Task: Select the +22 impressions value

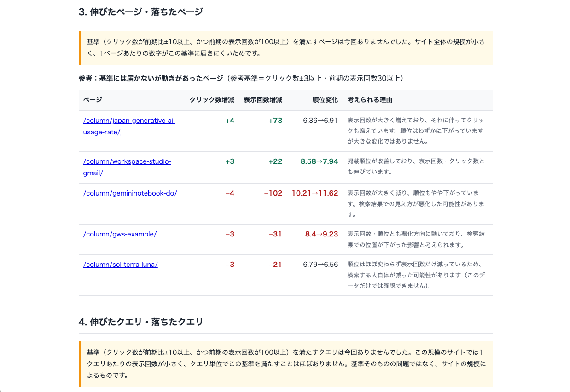Action: pos(275,161)
